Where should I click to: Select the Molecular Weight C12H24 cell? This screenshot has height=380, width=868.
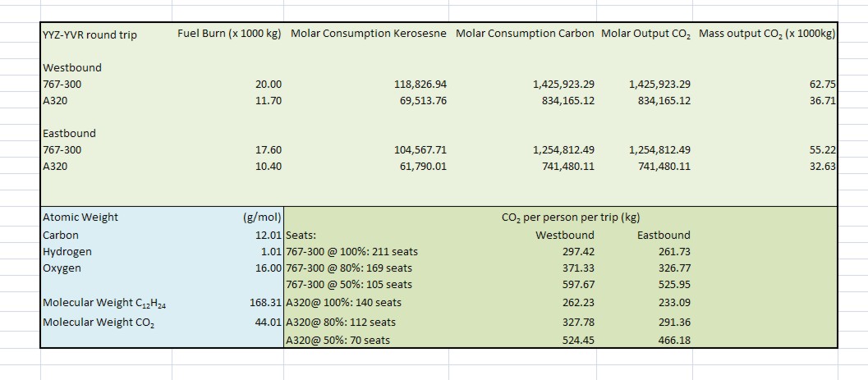pos(105,303)
